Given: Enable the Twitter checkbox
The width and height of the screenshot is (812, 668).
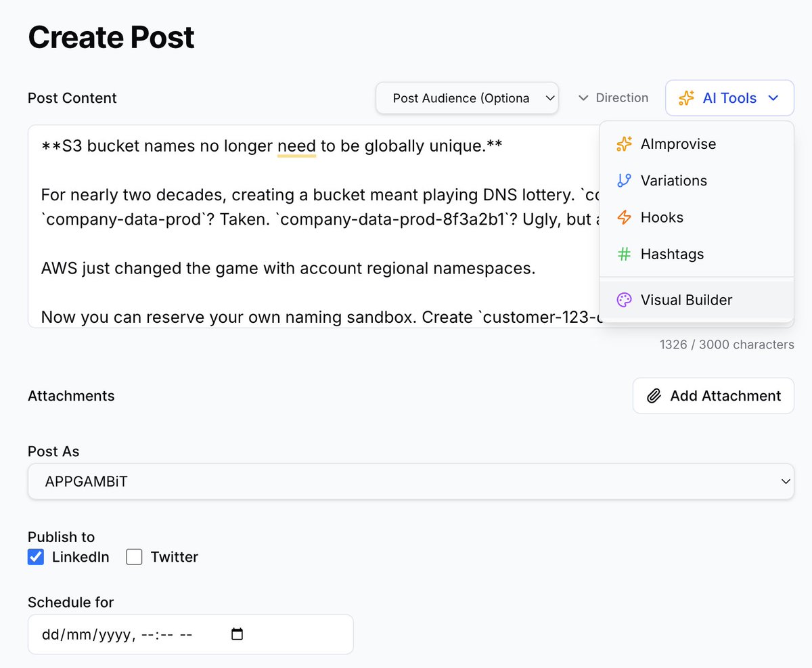Looking at the screenshot, I should point(134,557).
